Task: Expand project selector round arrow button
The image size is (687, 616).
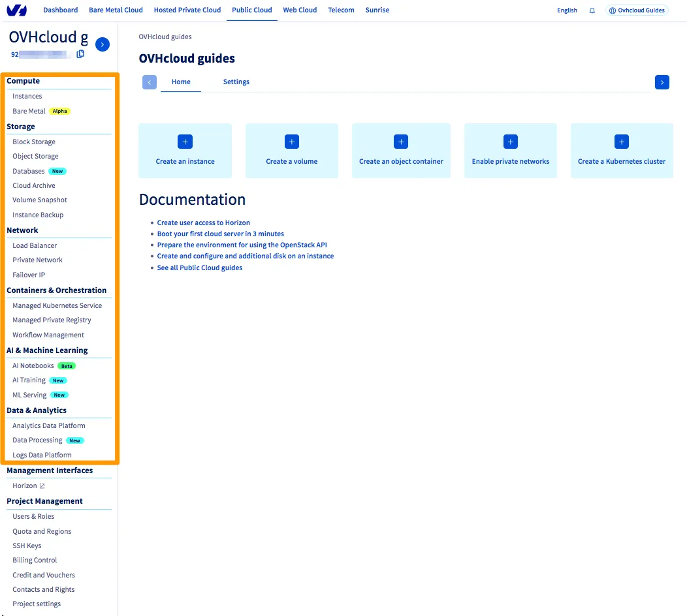Action: [103, 44]
